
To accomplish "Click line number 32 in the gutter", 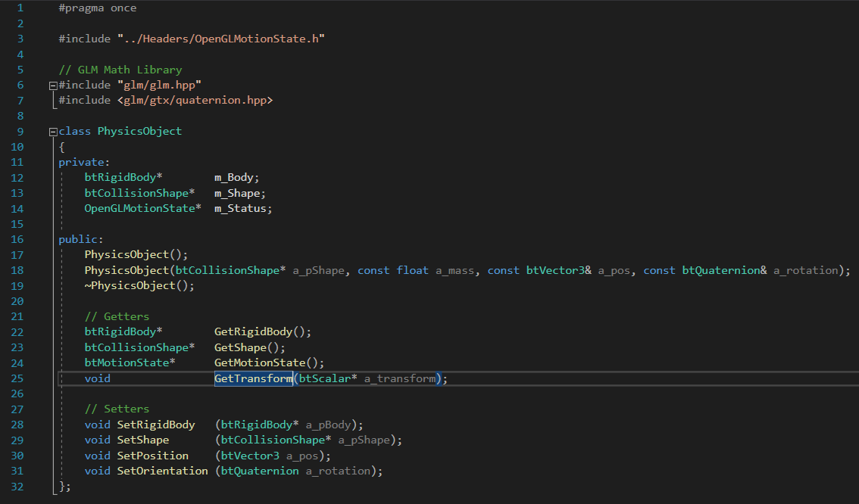I will [x=17, y=487].
